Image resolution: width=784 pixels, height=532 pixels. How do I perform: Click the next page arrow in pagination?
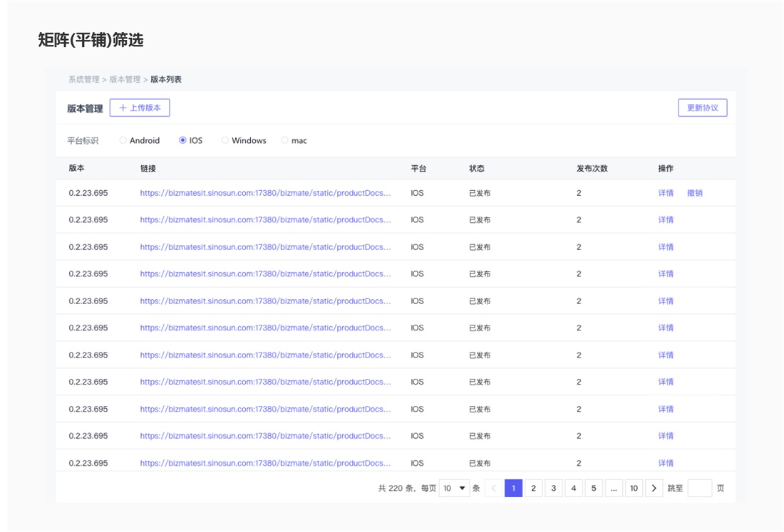pyautogui.click(x=654, y=488)
